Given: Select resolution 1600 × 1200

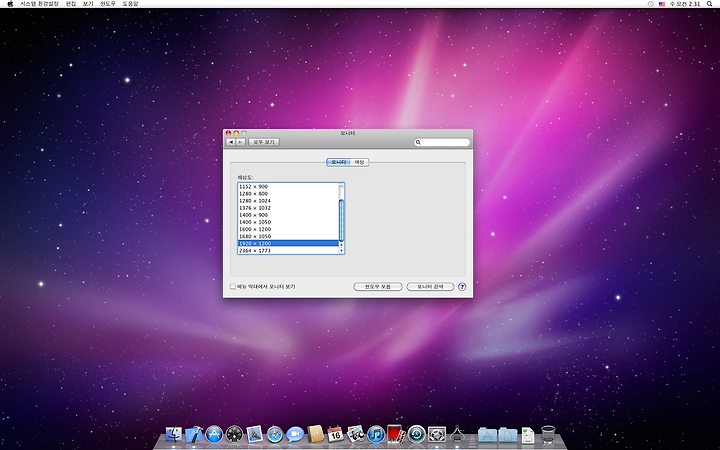Looking at the screenshot, I should pos(288,229).
